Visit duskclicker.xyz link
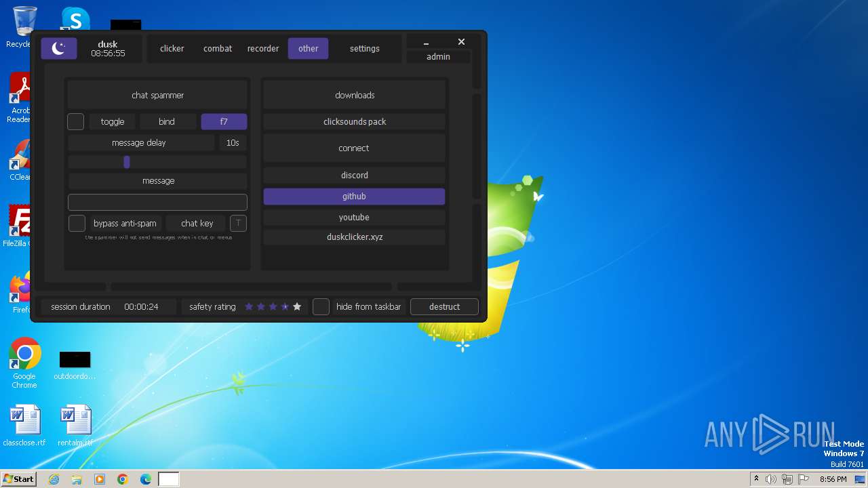The height and width of the screenshot is (488, 868). point(354,237)
